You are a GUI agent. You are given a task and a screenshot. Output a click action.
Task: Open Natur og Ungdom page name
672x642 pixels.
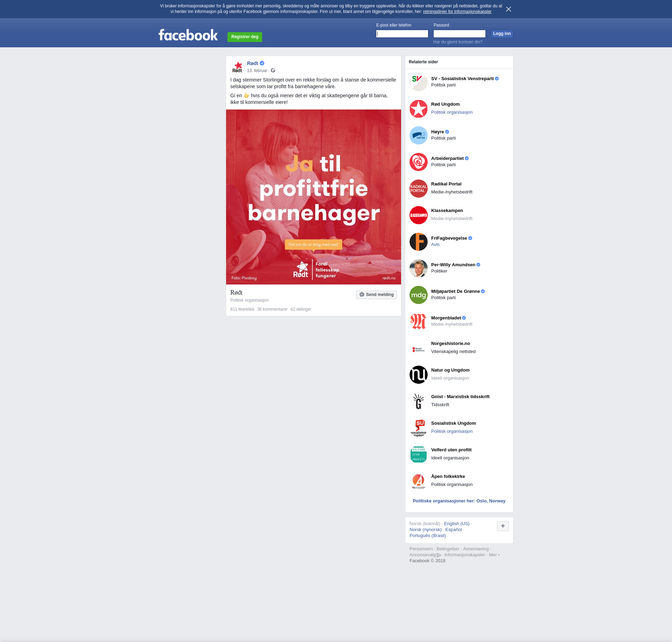click(x=450, y=370)
